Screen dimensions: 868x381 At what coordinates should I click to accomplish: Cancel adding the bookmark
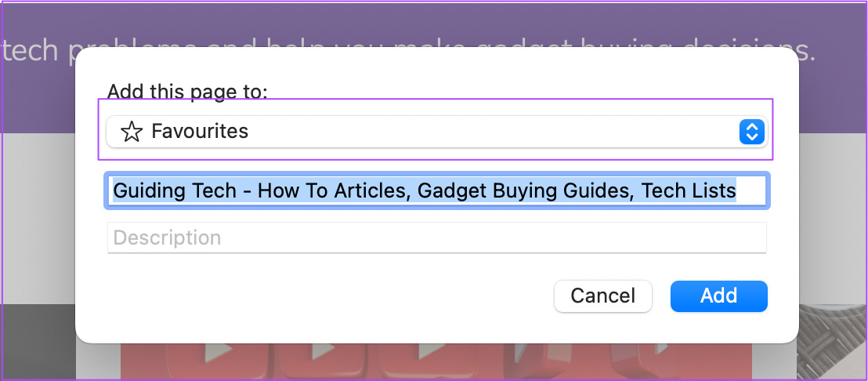click(603, 296)
